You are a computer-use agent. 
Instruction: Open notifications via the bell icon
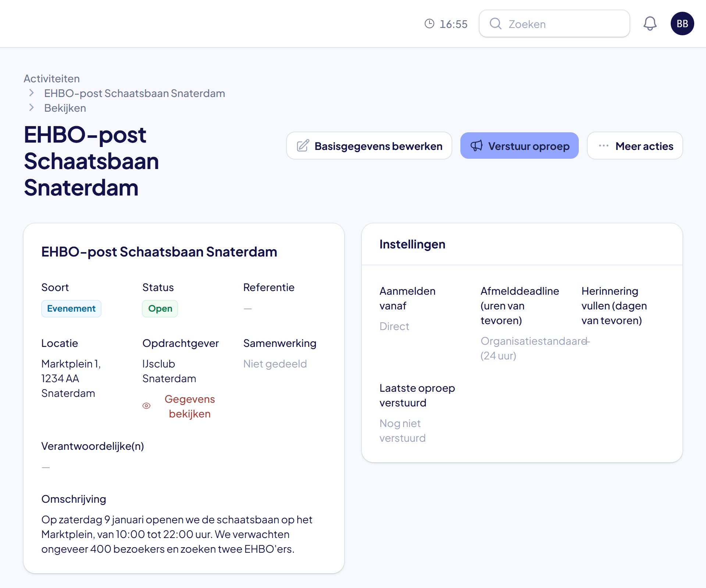tap(650, 24)
